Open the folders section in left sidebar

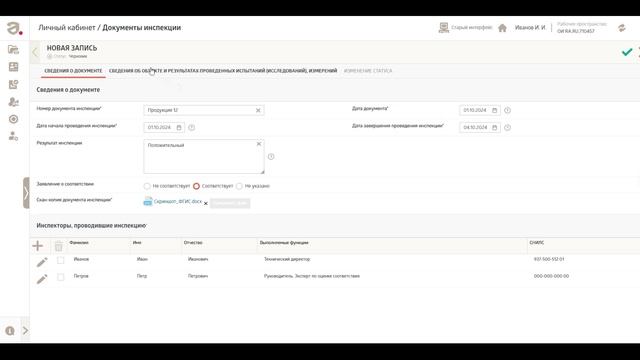click(x=13, y=49)
